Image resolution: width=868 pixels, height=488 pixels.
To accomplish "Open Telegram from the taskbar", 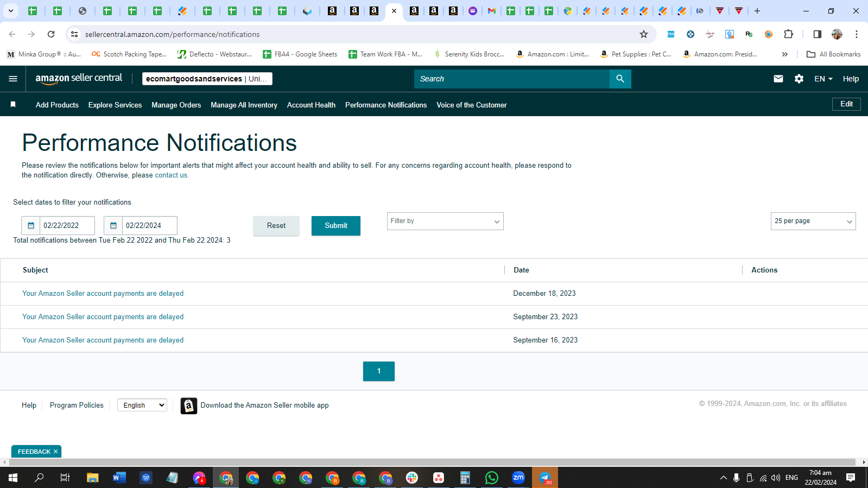I will pyautogui.click(x=545, y=478).
